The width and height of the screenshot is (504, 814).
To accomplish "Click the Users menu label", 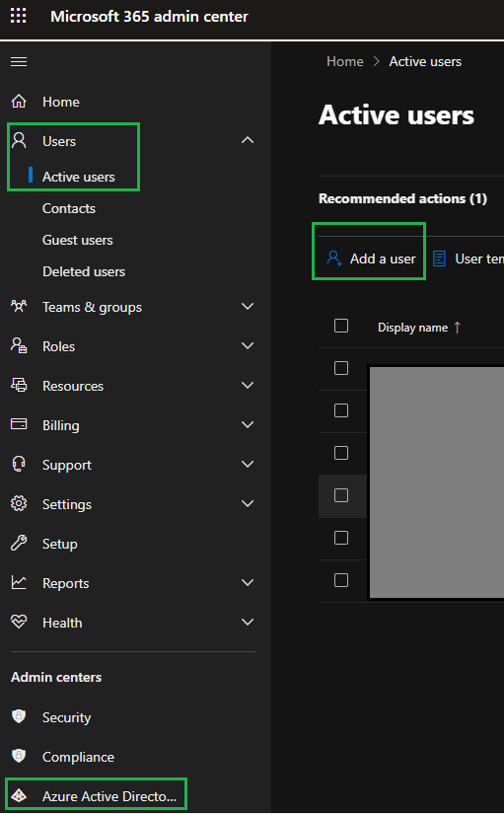I will pyautogui.click(x=59, y=141).
